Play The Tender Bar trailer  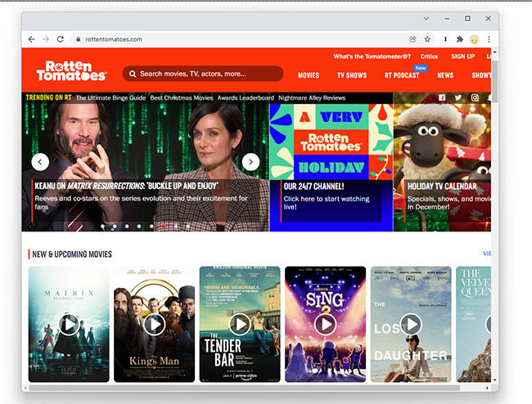pos(240,325)
